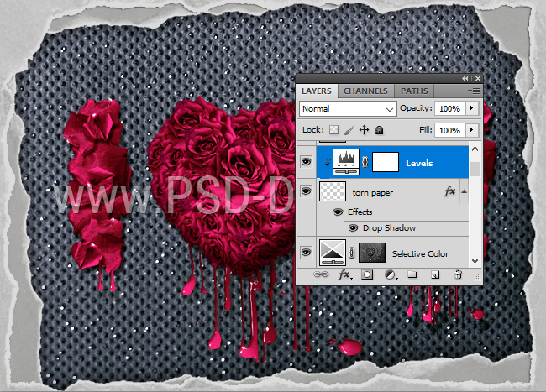Screen dimensions: 546x392
Task: Collapse torn paper layer effects arrow
Action: pyautogui.click(x=465, y=191)
